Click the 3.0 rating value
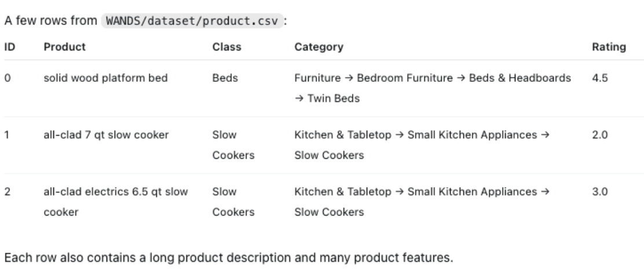Viewport: 644px width, 270px height. [599, 192]
